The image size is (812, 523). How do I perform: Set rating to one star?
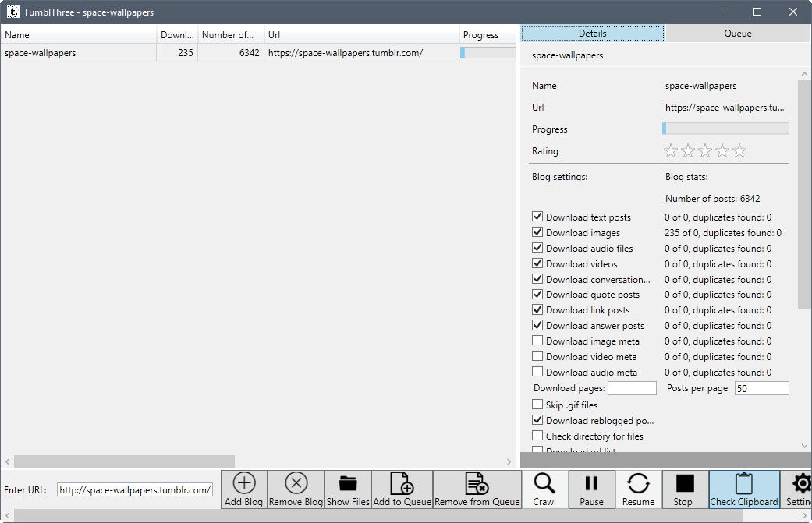coord(671,151)
